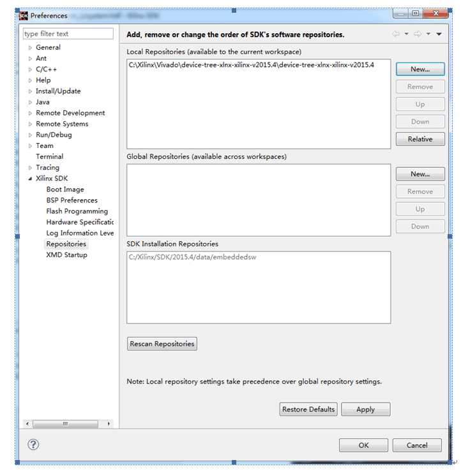Click the C:/Xilinx/SDK/2015.4/data/embeddedsw entry
Viewport: 461px width, 476px height.
coord(193,257)
